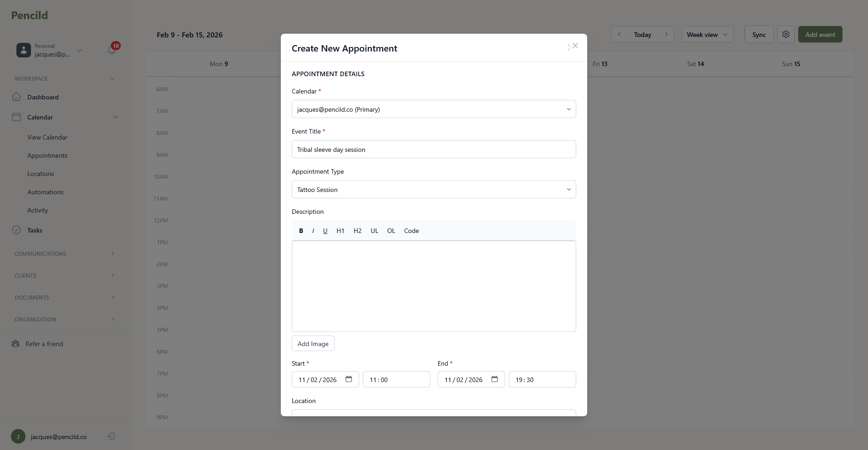Click inside the Event Title field

pos(433,149)
